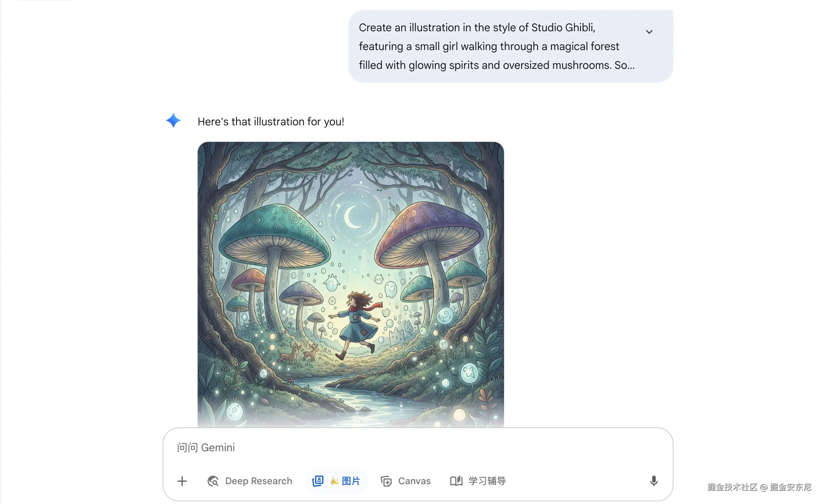This screenshot has width=824, height=504.
Task: Focus the "问问 Gemini" input field
Action: point(418,448)
